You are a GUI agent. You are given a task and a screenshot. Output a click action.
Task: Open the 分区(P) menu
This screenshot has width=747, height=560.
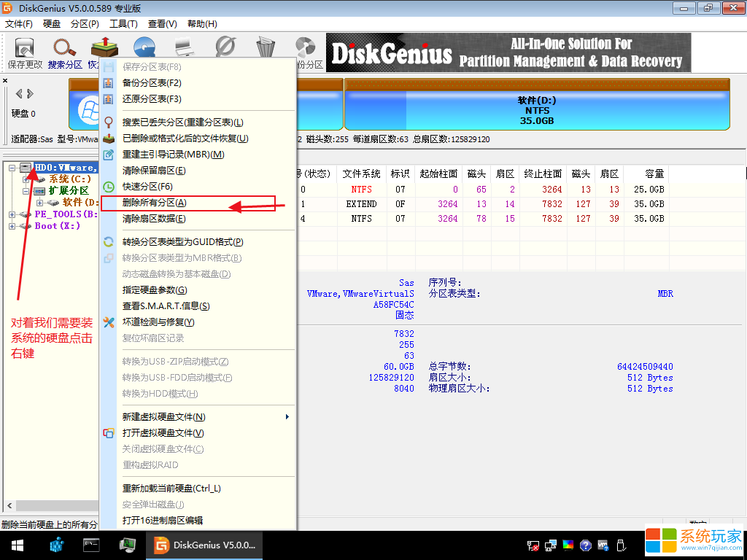pyautogui.click(x=85, y=24)
